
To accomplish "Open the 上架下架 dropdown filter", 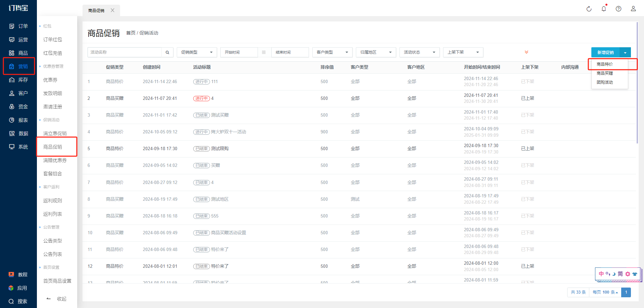I will click(x=463, y=52).
